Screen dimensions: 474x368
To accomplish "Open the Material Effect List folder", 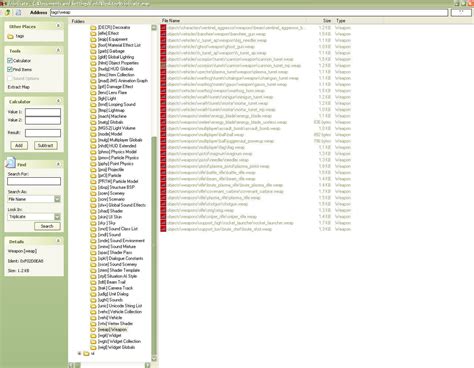I will (x=115, y=45).
